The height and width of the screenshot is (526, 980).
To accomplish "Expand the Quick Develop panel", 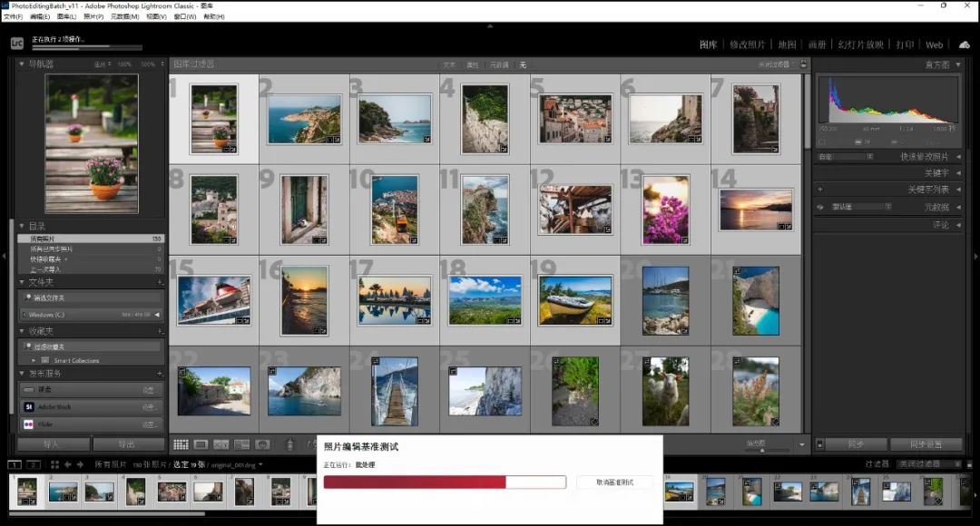I will click(958, 157).
